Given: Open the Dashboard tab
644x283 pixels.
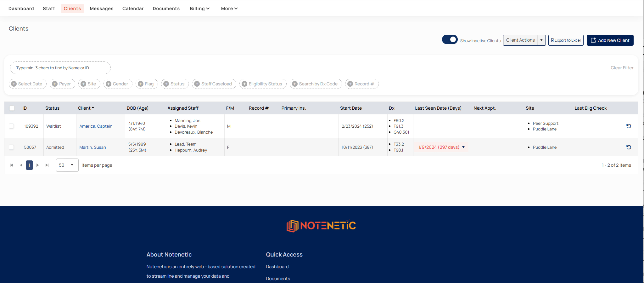Looking at the screenshot, I should tap(21, 9).
